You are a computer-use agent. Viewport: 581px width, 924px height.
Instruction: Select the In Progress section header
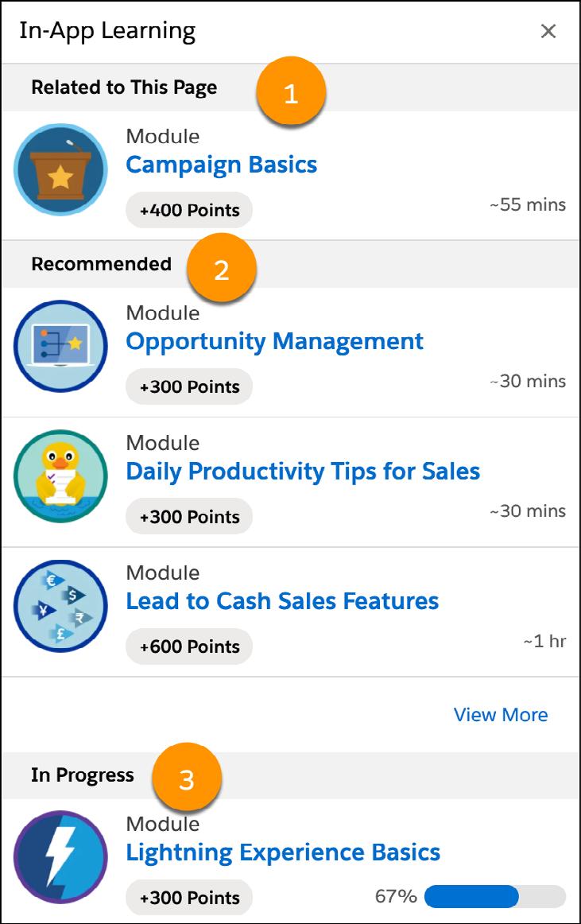pyautogui.click(x=83, y=775)
